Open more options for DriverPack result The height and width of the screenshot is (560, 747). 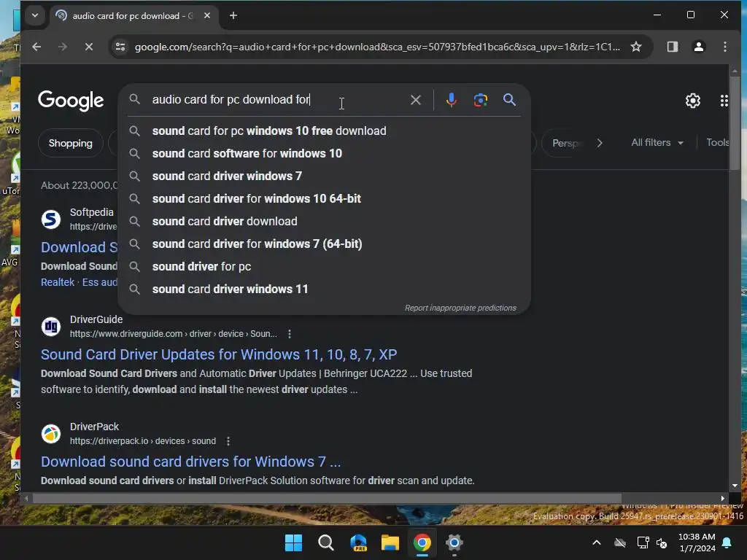coord(228,441)
